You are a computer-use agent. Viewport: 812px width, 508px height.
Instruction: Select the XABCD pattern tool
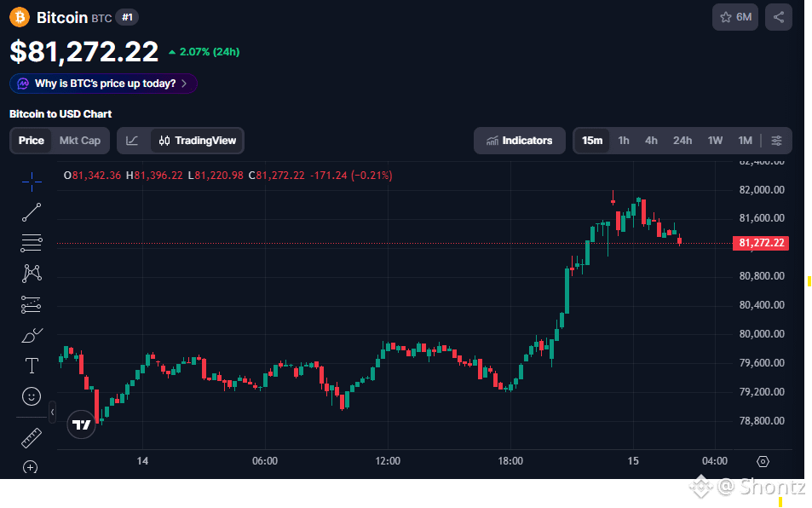[x=32, y=274]
